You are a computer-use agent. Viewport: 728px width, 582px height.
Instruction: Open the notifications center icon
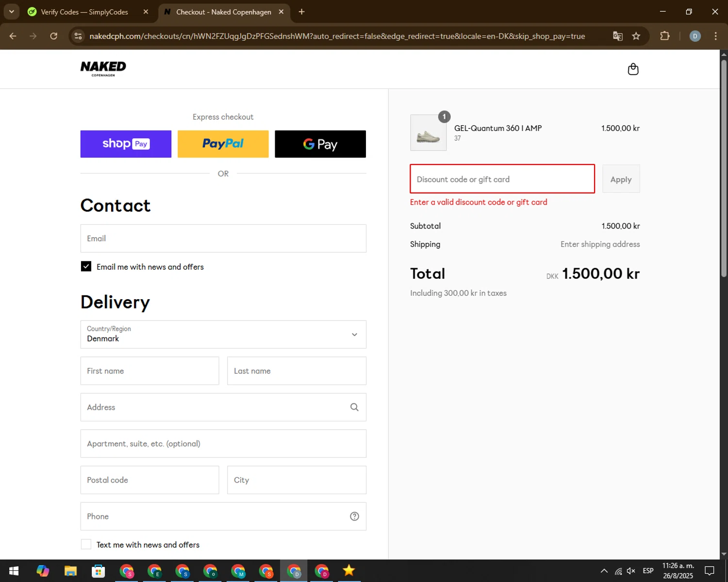click(710, 571)
